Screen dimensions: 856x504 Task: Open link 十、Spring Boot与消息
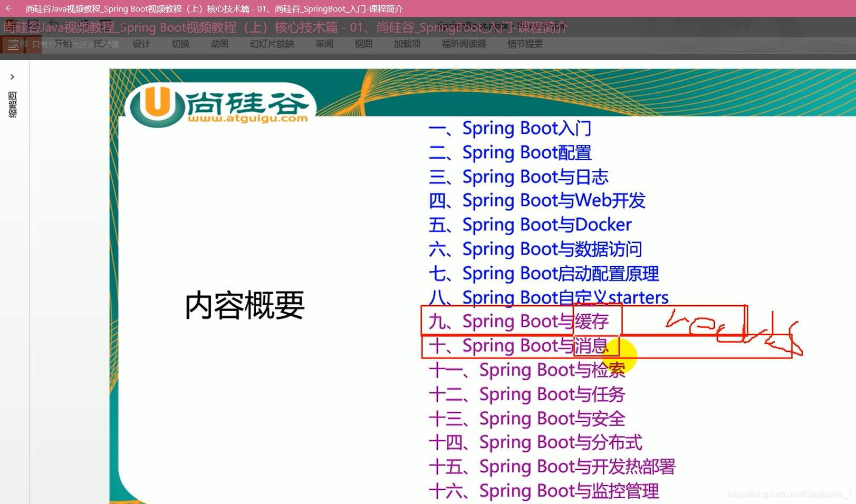pos(518,345)
